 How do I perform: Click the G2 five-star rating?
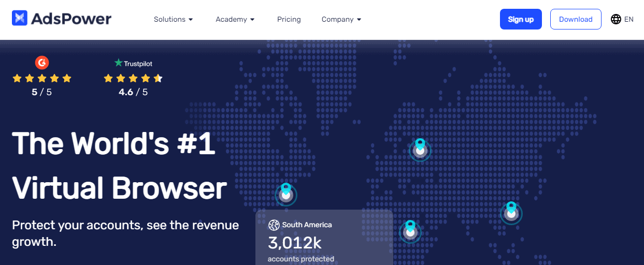coord(42,79)
